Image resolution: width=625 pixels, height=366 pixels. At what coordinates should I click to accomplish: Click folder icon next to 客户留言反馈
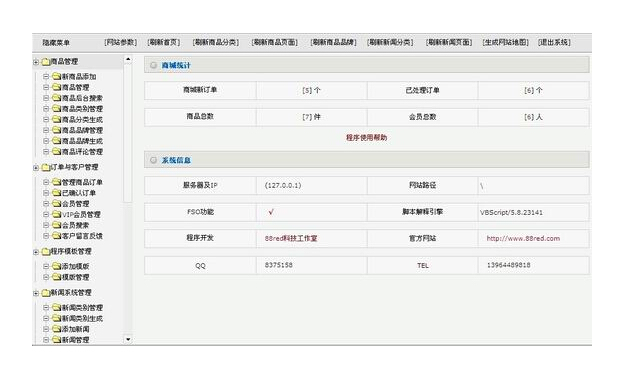click(x=56, y=236)
